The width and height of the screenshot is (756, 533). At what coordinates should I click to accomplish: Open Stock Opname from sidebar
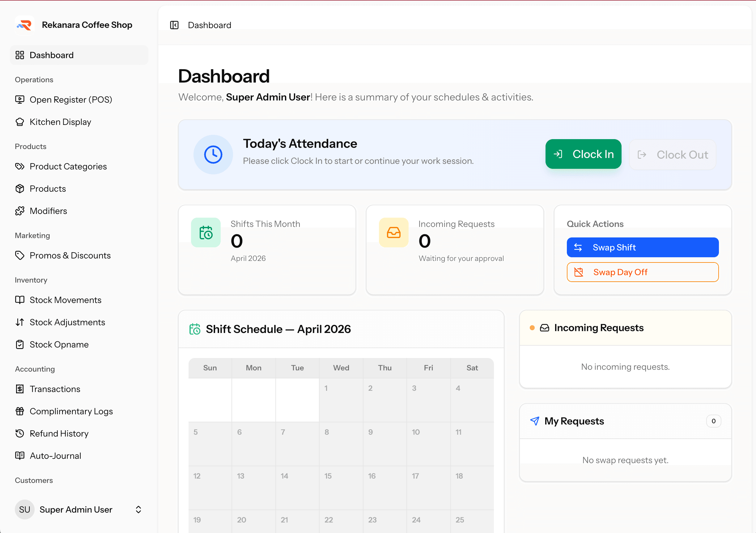79,344
